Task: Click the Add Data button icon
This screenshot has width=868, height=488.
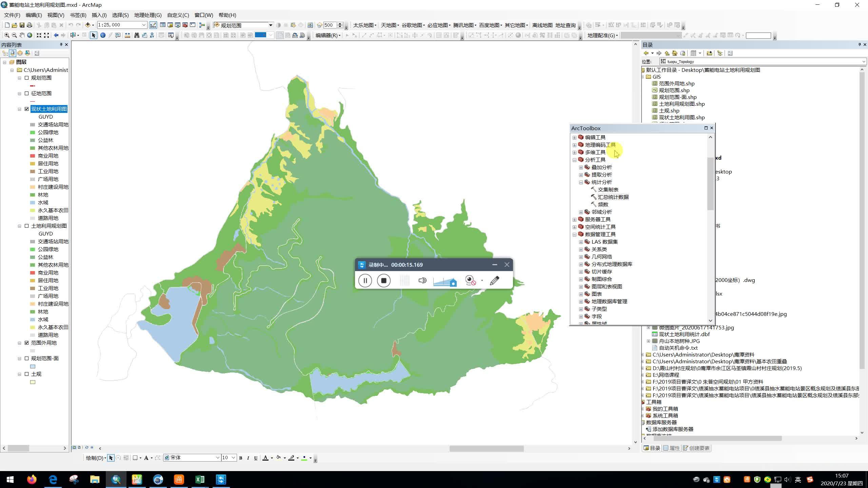Action: tap(88, 25)
